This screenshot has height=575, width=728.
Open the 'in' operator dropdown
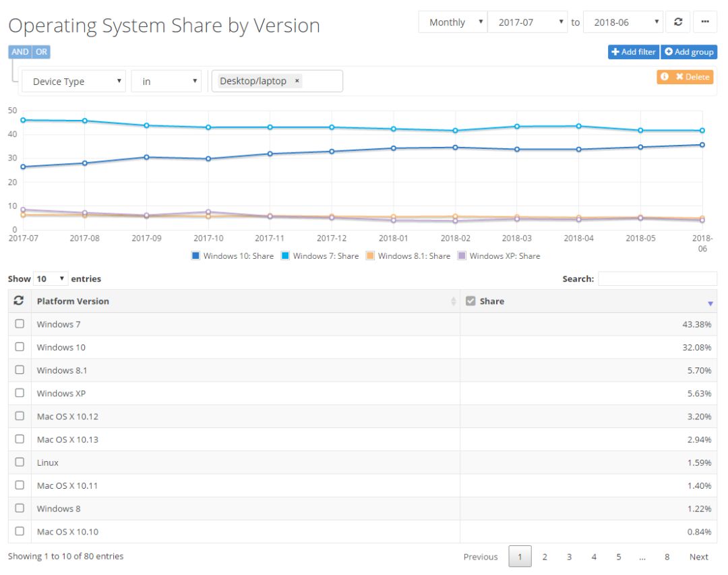(166, 82)
